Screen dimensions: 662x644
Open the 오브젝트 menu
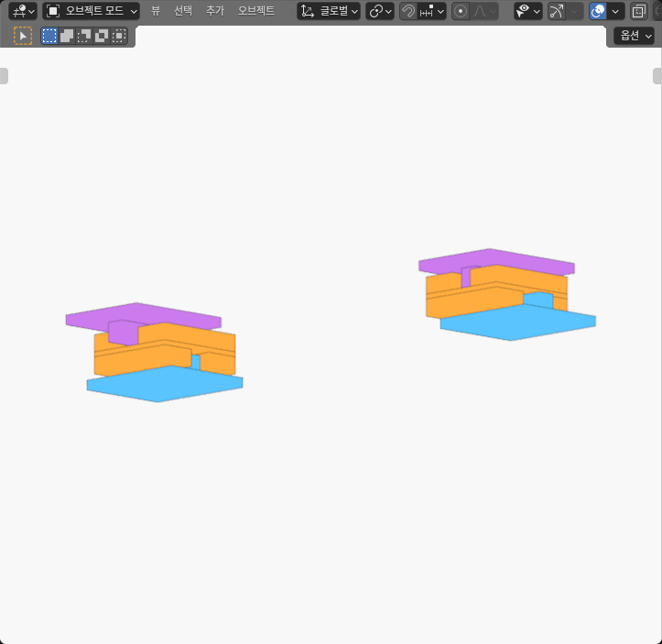coord(256,11)
